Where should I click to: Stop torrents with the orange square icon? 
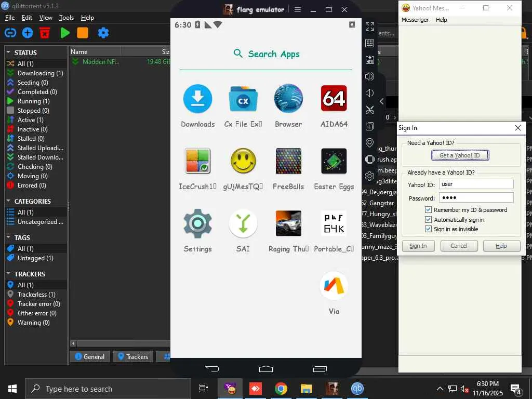83,33
